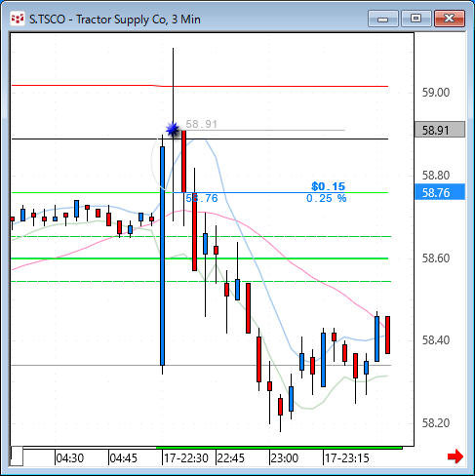Click the 59.00 price axis label
Screen dimensions: 475x476
[x=436, y=93]
